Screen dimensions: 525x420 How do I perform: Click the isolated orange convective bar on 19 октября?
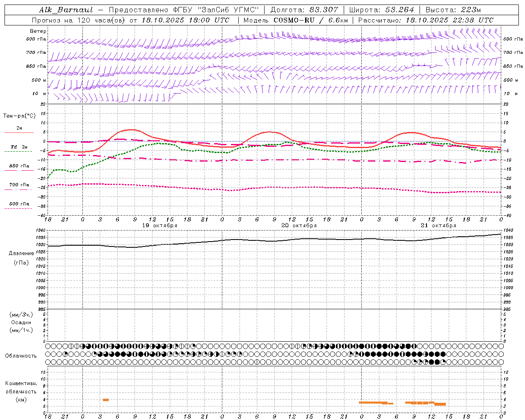pyautogui.click(x=106, y=400)
